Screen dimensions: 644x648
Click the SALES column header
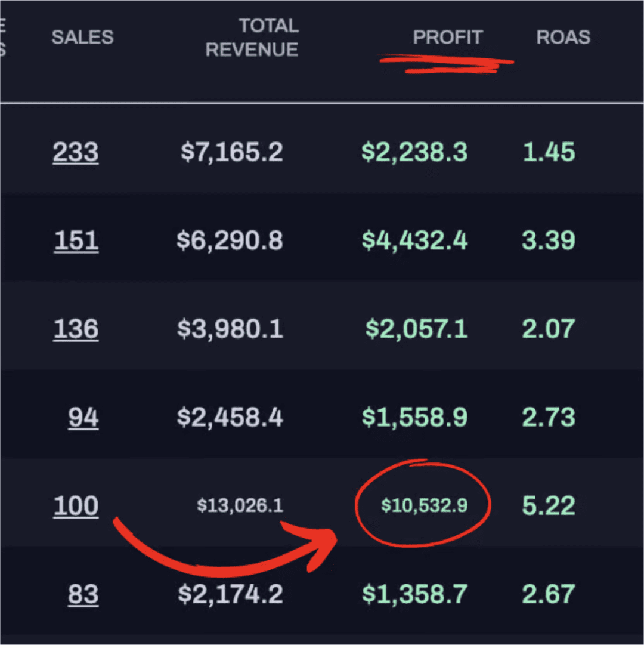82,37
